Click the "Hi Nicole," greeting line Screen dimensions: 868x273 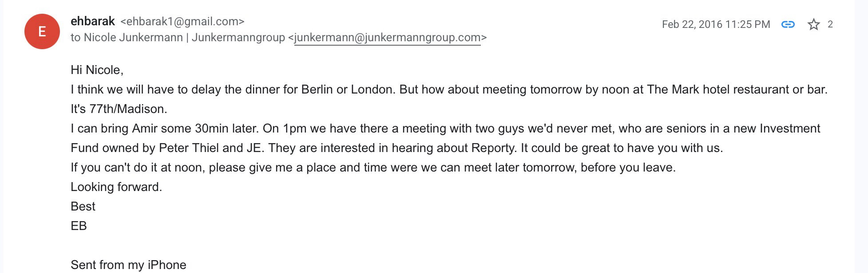click(x=97, y=70)
